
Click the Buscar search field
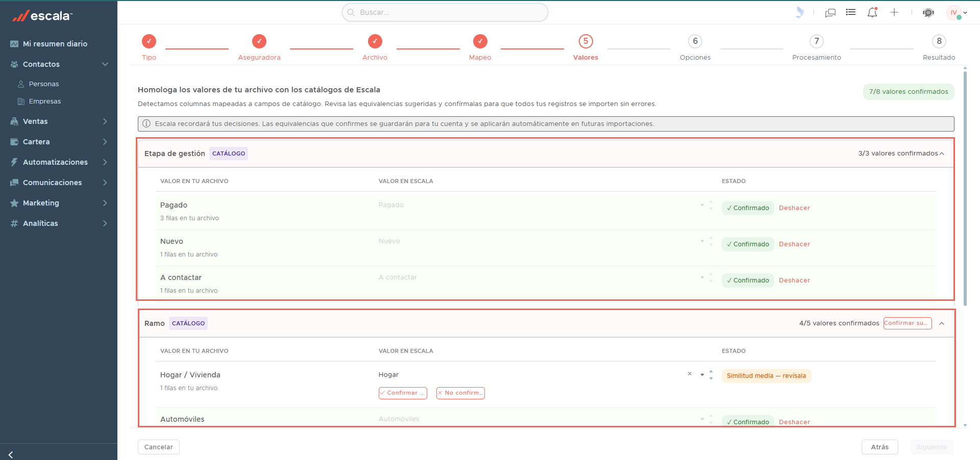pos(445,12)
